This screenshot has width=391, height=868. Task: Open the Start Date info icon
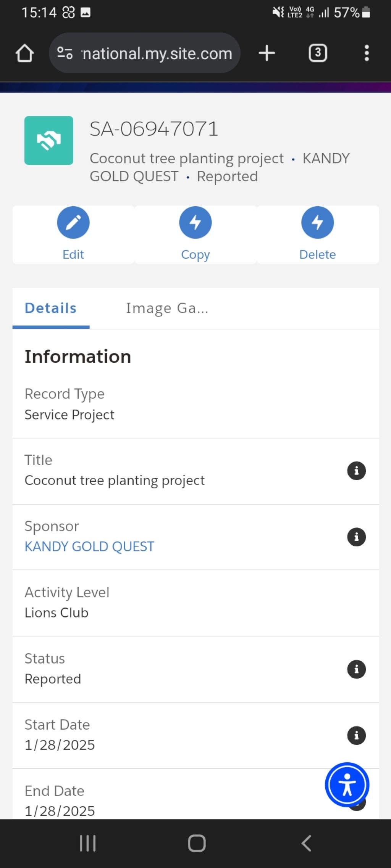(x=357, y=735)
